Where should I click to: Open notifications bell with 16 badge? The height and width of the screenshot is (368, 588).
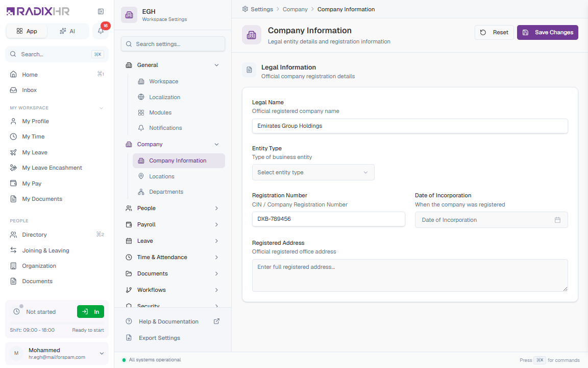(101, 31)
